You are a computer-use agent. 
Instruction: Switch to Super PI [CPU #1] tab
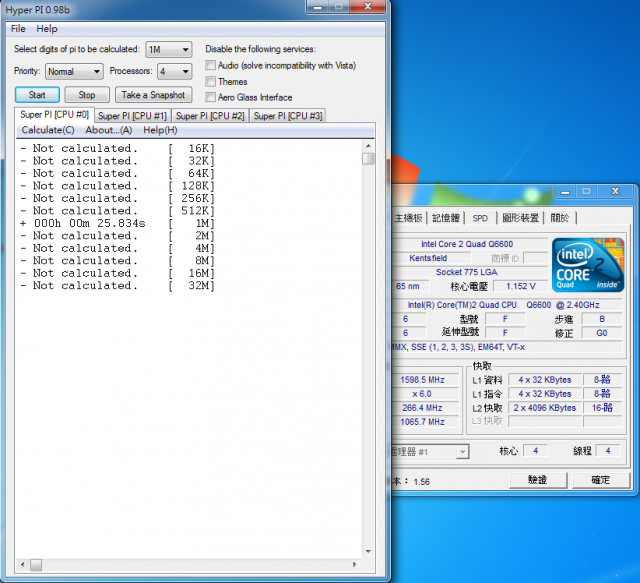point(133,116)
